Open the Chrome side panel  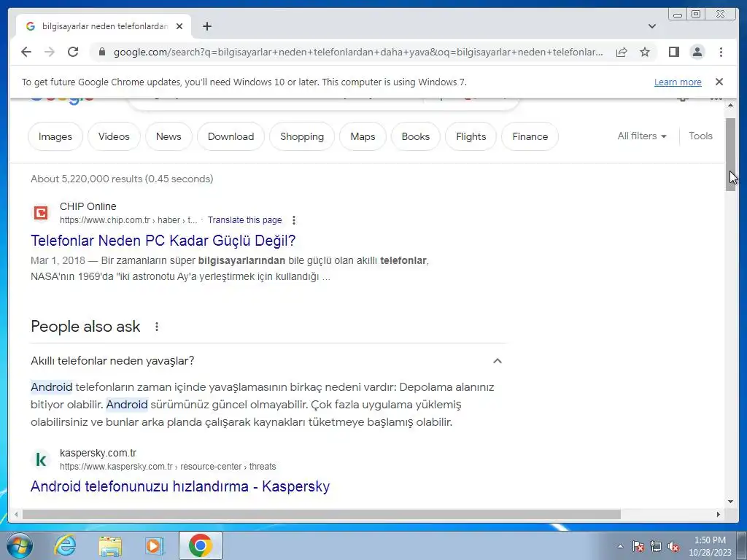673,52
